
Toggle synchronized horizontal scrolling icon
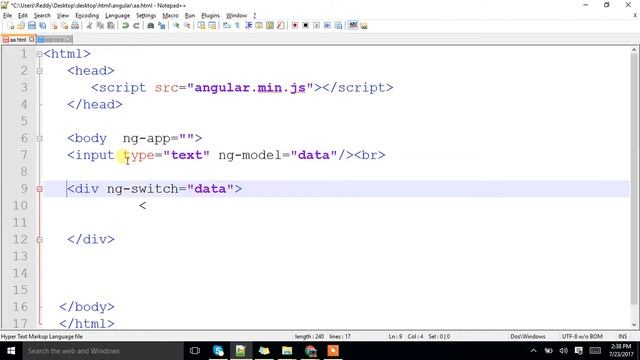click(212, 26)
